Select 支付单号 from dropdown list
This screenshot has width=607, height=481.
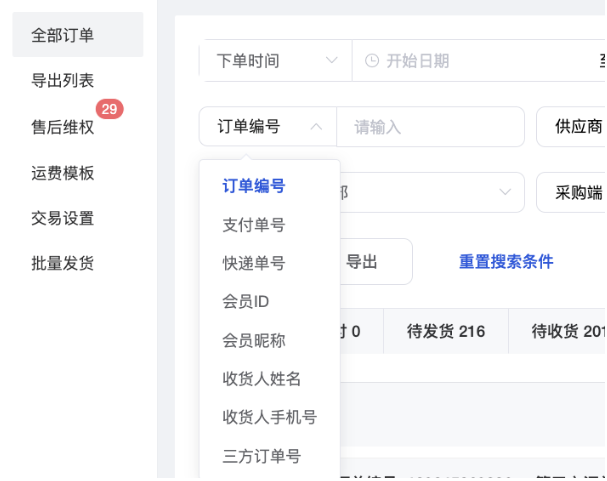coord(254,225)
